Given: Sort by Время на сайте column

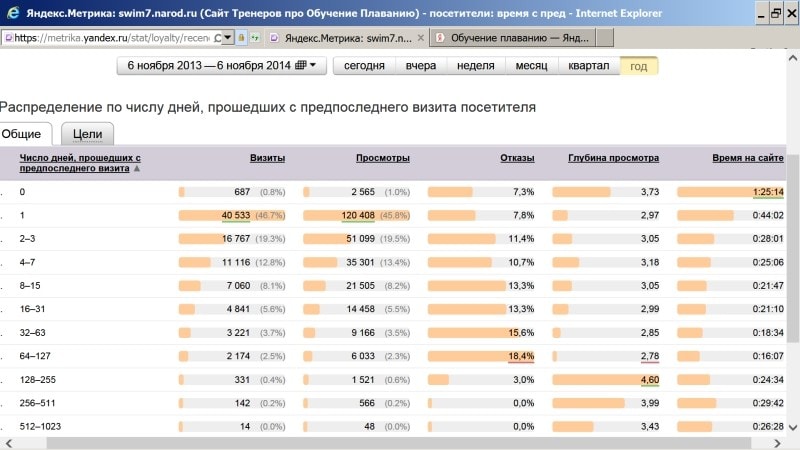Looking at the screenshot, I should click(x=747, y=158).
